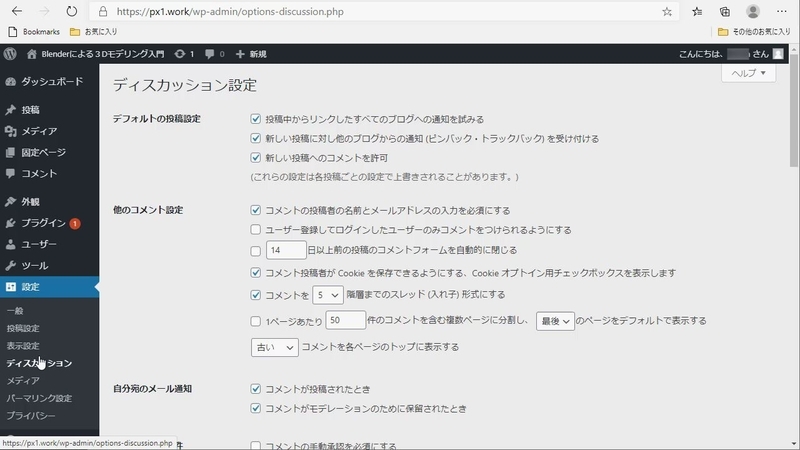Add page to favorites star icon
The image size is (800, 450).
tap(667, 11)
